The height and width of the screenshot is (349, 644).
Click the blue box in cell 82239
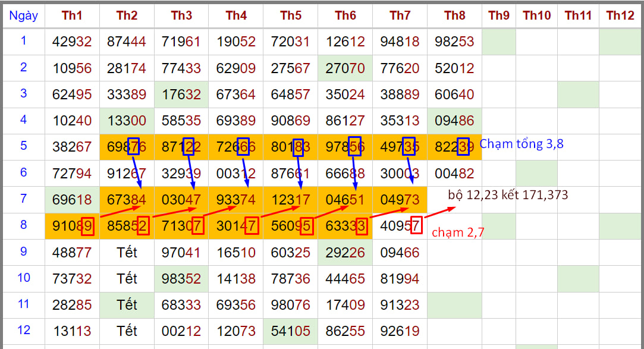point(464,146)
